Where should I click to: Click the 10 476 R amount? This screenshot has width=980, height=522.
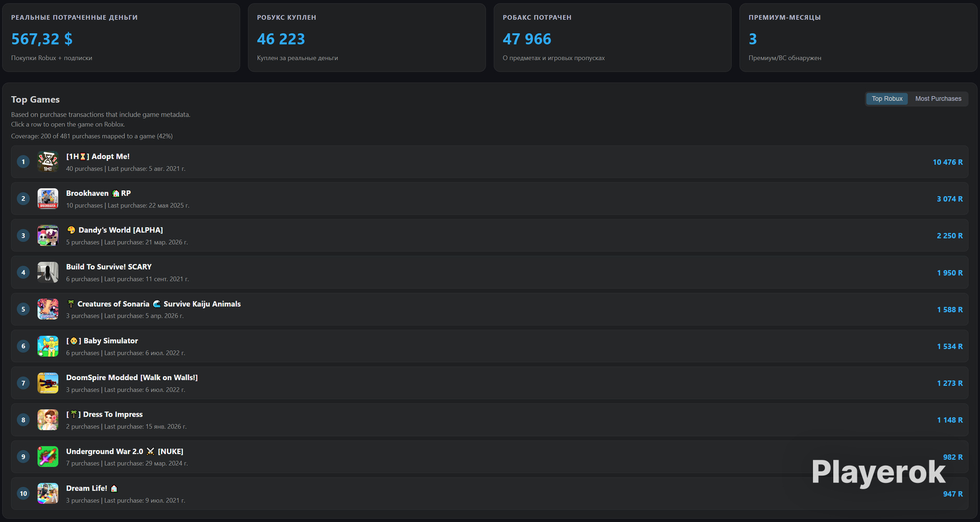point(948,162)
